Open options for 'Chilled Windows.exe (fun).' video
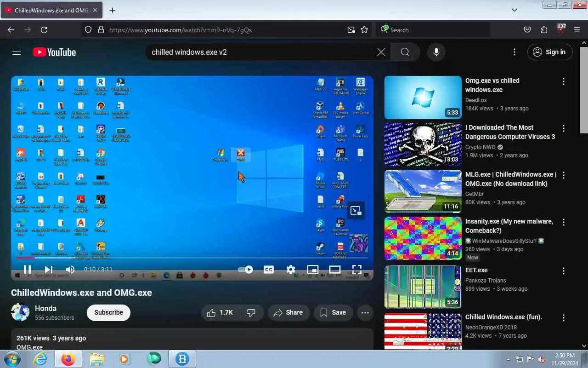This screenshot has height=368, width=588. (564, 318)
